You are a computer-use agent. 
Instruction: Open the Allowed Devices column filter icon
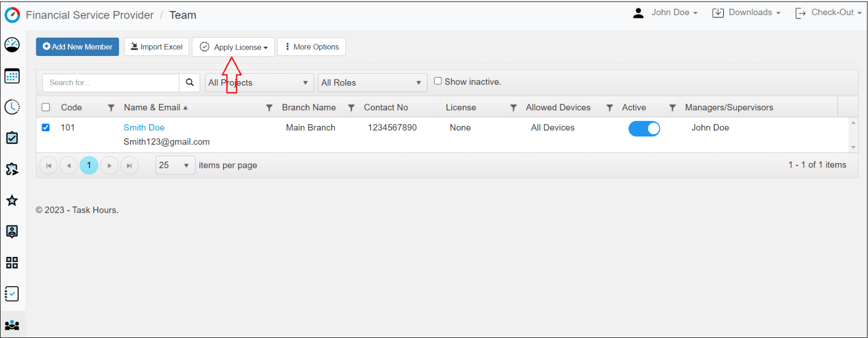609,108
